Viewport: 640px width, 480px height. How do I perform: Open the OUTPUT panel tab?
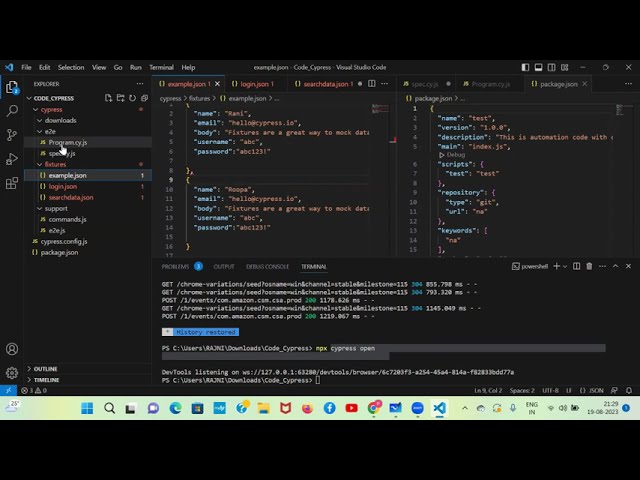(224, 267)
